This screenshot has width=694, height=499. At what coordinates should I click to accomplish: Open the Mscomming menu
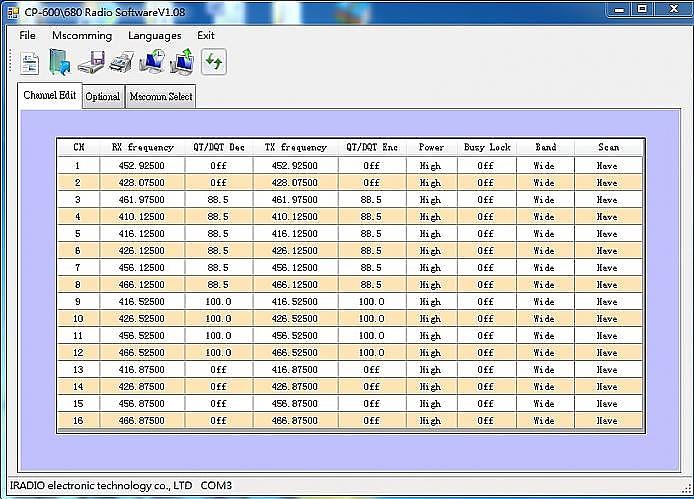(82, 35)
